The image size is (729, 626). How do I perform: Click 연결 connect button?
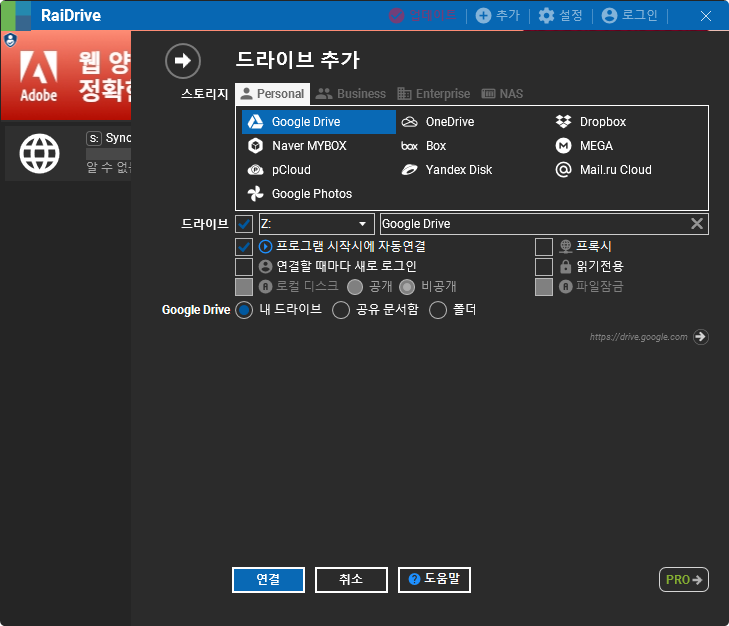268,580
